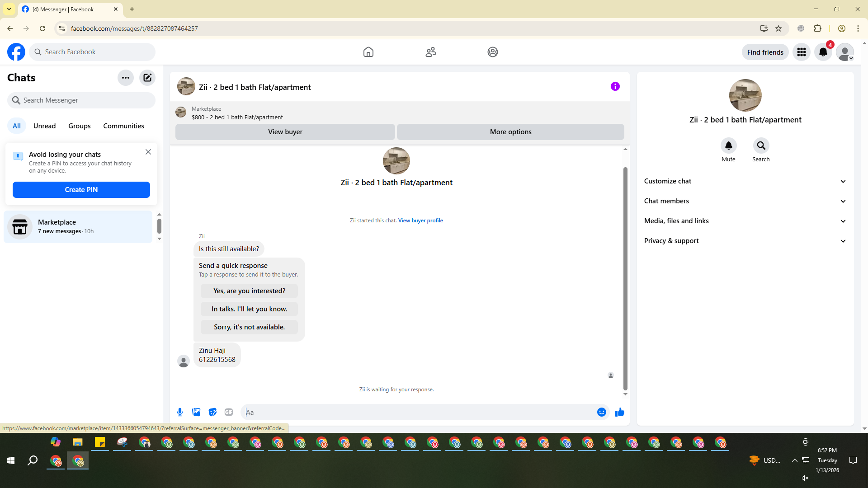Expand the Customize chat section

tap(745, 181)
